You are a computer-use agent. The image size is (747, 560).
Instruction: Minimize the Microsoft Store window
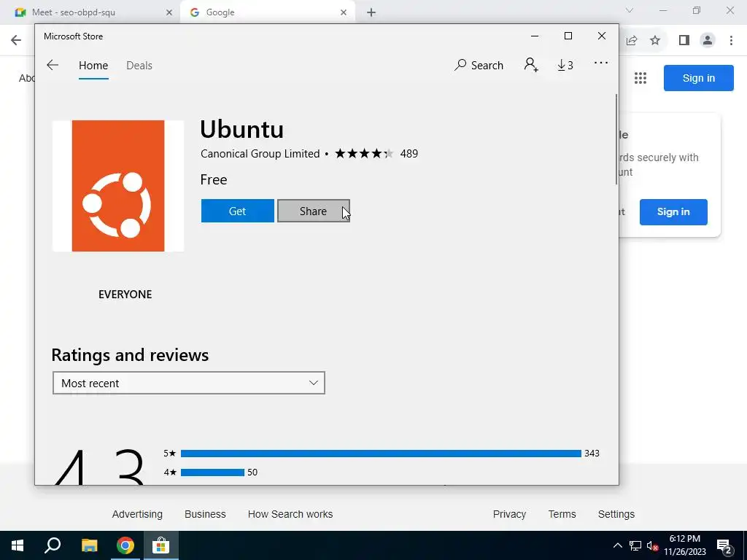(535, 36)
